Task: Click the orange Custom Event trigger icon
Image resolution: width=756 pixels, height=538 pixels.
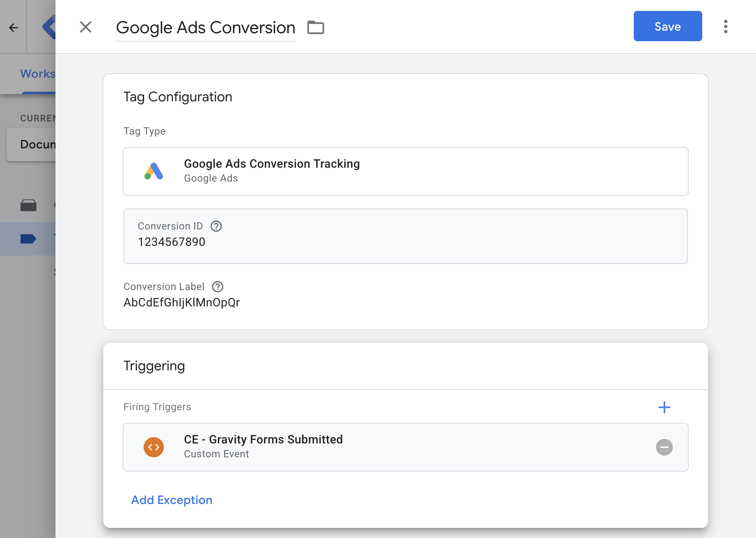Action: (154, 447)
